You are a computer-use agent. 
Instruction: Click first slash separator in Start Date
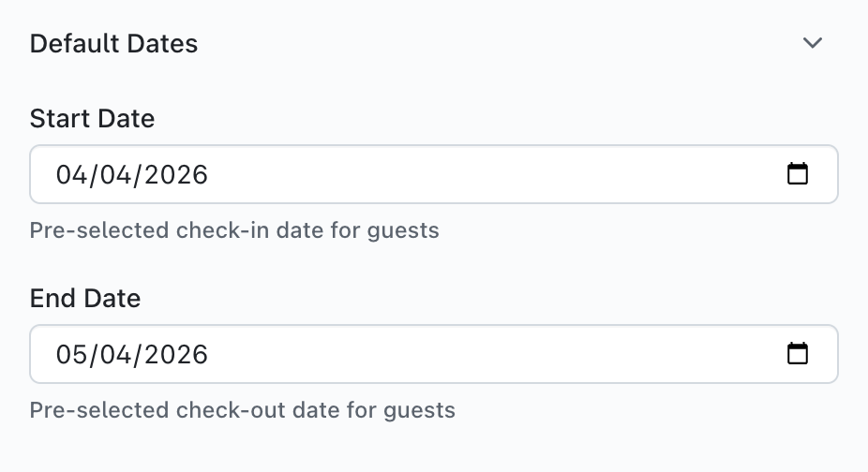[92, 174]
